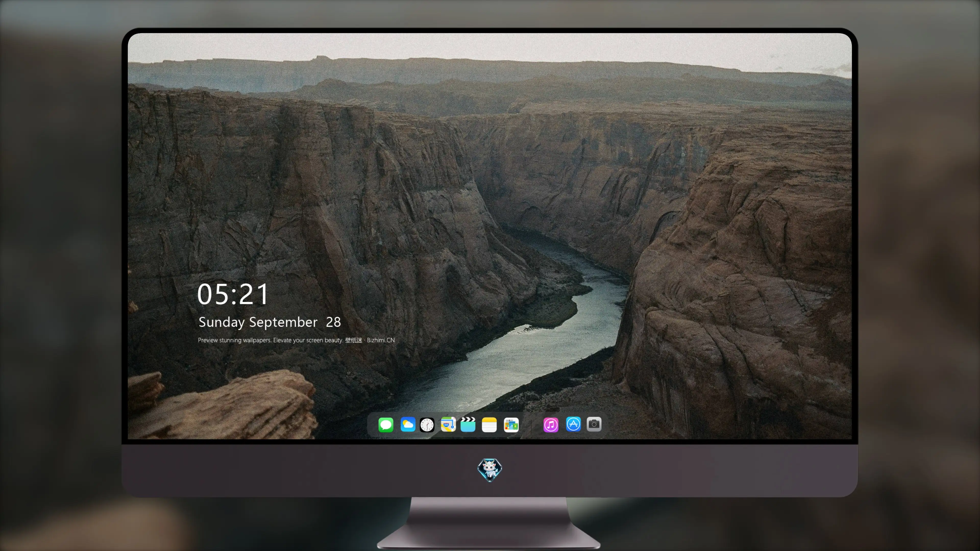980x551 pixels.
Task: Launch the clapperboard Videos app in the dock
Action: pos(468,424)
